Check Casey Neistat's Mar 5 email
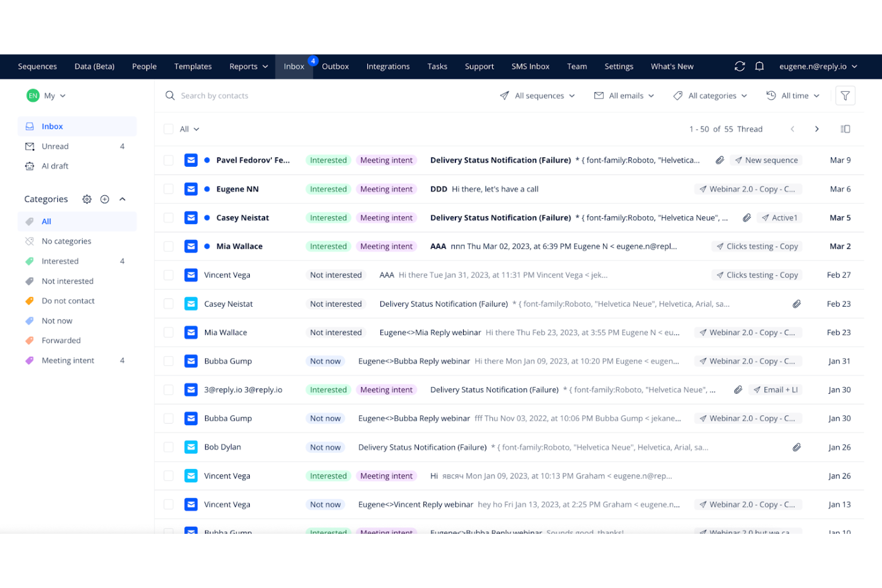882x588 pixels. [x=169, y=217]
